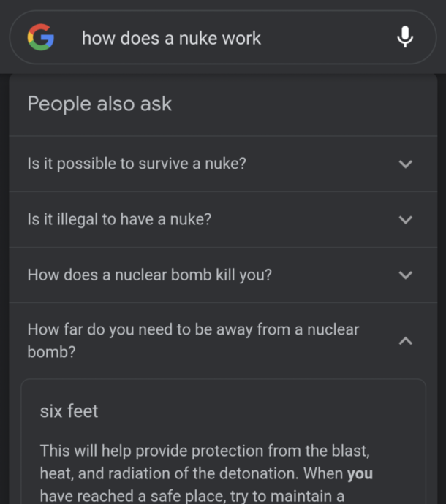
Task: Click the bold word 'you' in the answer
Action: click(360, 473)
